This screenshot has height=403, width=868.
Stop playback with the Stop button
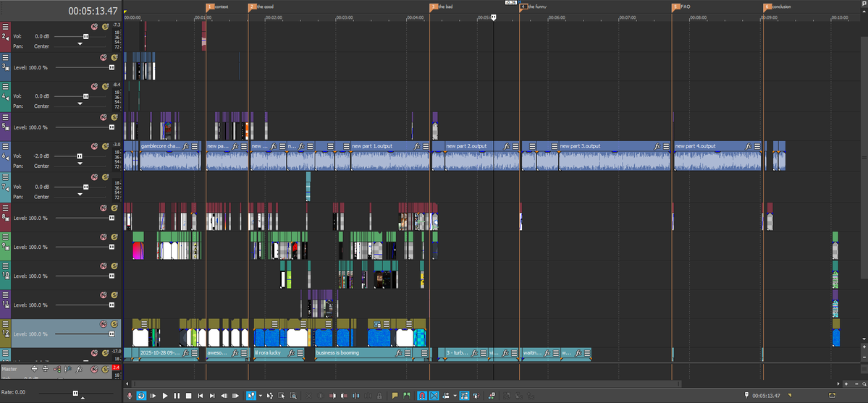tap(188, 396)
